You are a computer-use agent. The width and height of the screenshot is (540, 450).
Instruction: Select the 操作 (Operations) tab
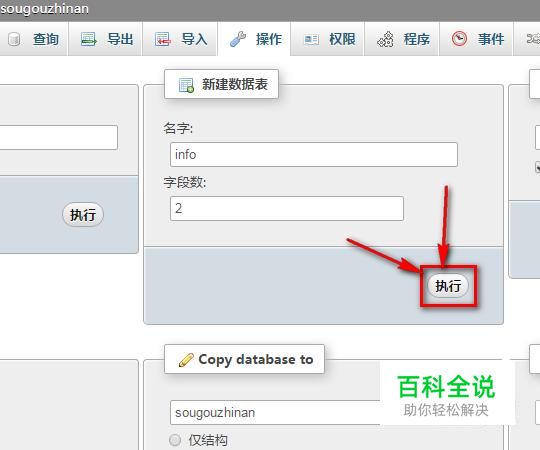[254, 39]
